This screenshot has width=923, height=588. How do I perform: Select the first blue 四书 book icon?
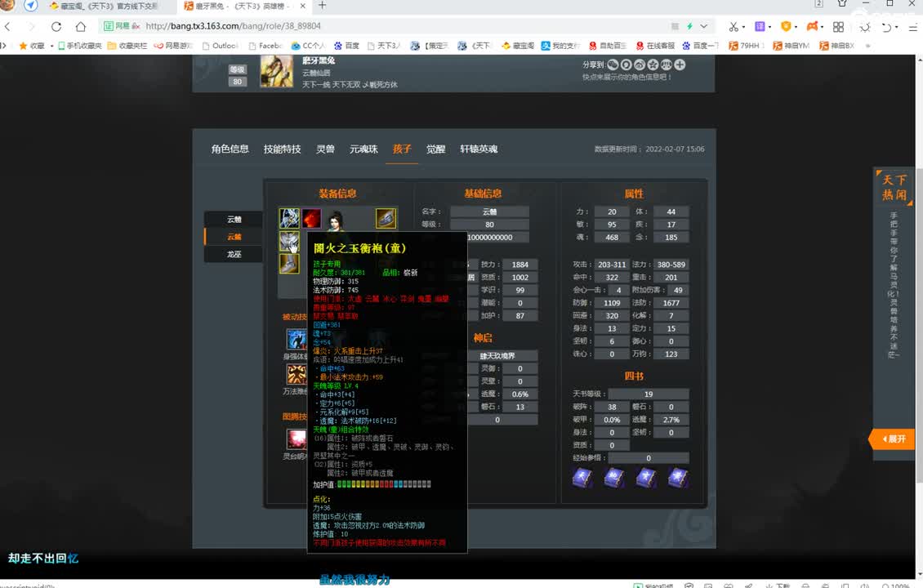pyautogui.click(x=582, y=478)
